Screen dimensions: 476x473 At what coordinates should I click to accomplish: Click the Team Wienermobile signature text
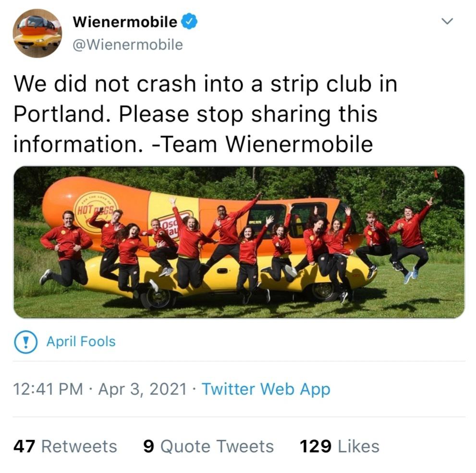[x=262, y=144]
